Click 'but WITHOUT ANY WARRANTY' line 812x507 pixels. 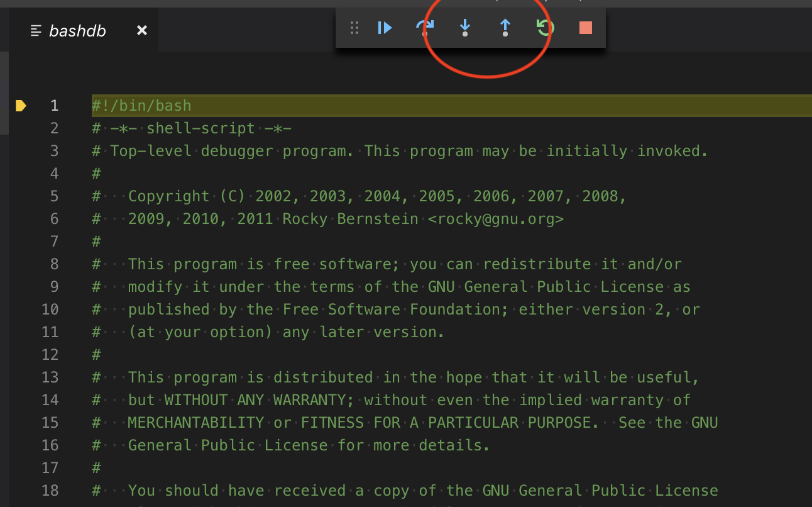coord(391,400)
